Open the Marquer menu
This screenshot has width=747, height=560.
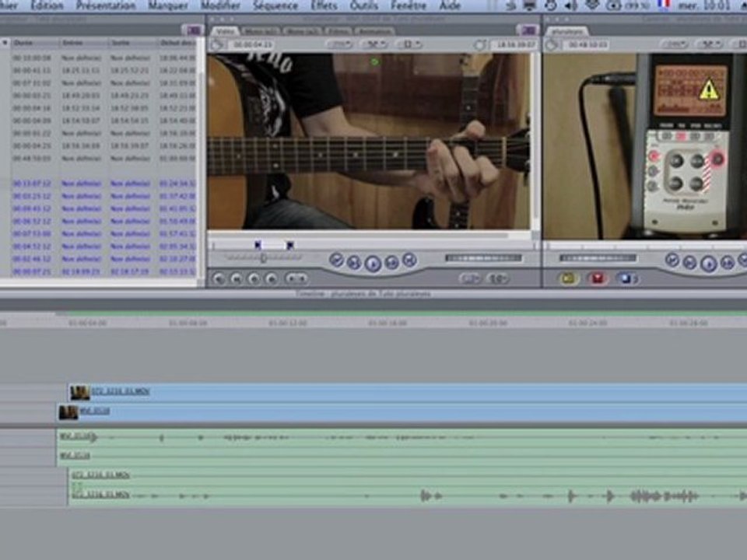[168, 5]
